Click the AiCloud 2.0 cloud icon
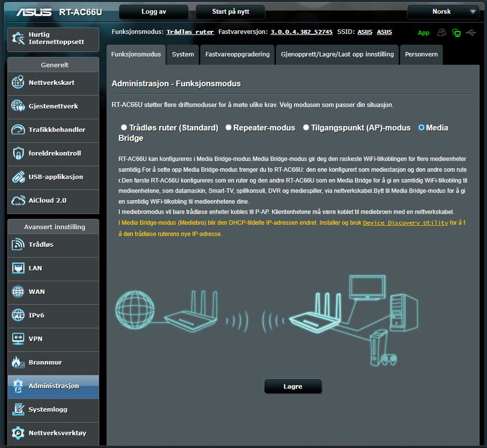Image resolution: width=487 pixels, height=448 pixels. (x=18, y=200)
